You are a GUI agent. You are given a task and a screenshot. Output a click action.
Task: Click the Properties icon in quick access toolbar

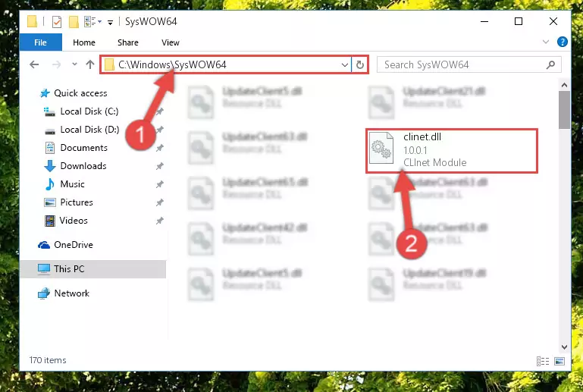pyautogui.click(x=57, y=22)
